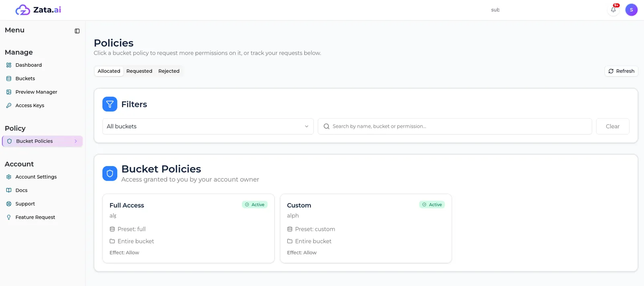Click the Feature Request lightbulb icon
The image size is (644, 286).
[9, 217]
